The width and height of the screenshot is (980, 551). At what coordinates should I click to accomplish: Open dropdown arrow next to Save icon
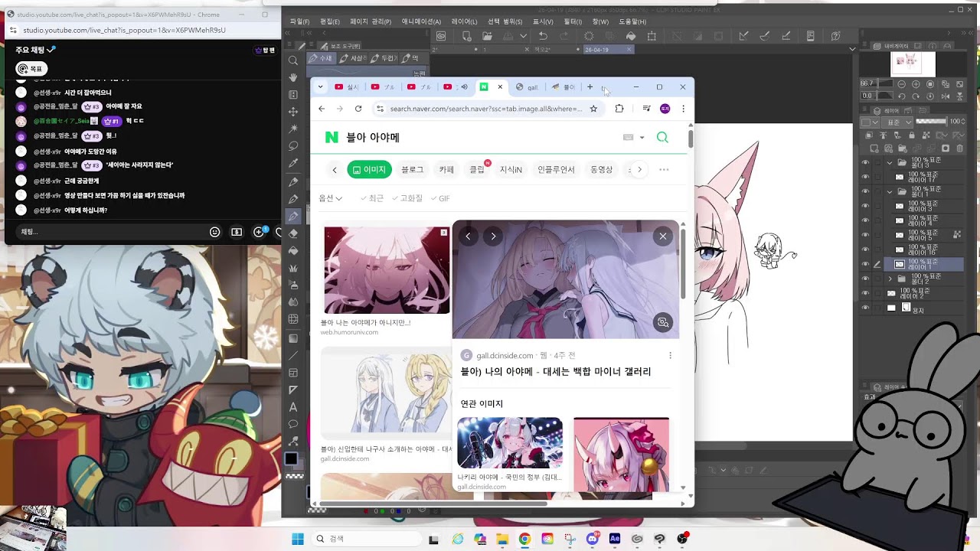click(x=524, y=36)
